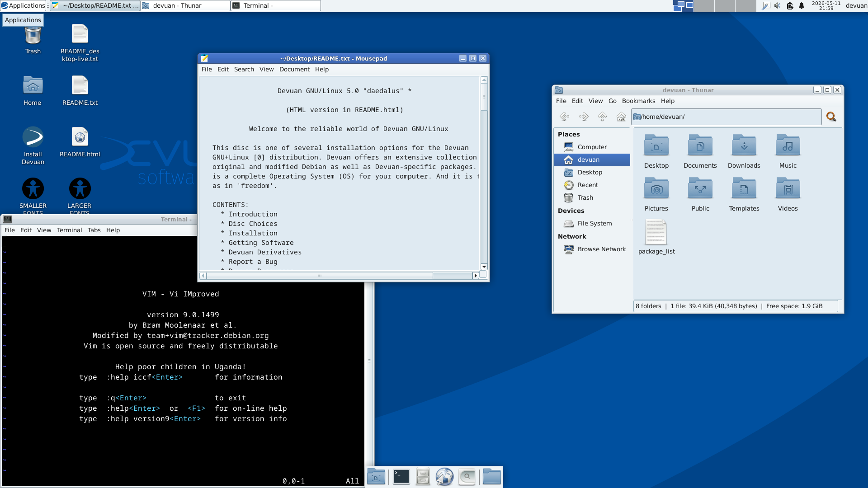Select Browse Network in Thunar sidebar
The height and width of the screenshot is (488, 868).
(592, 249)
